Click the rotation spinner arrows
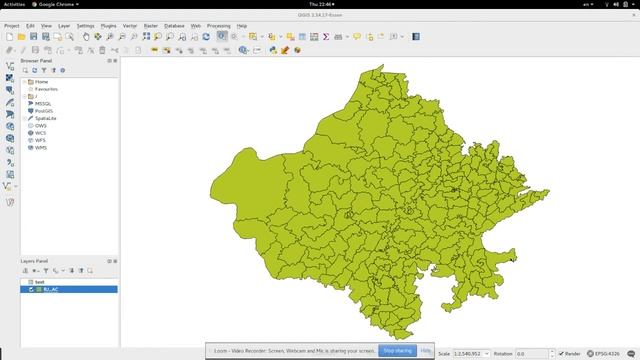 pyautogui.click(x=552, y=353)
